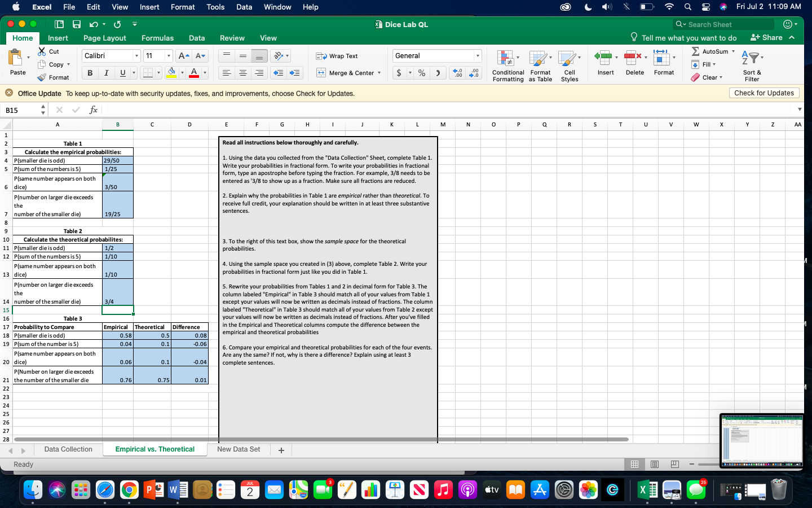The width and height of the screenshot is (812, 508).
Task: Open the Tools menu in menu bar
Action: click(215, 7)
